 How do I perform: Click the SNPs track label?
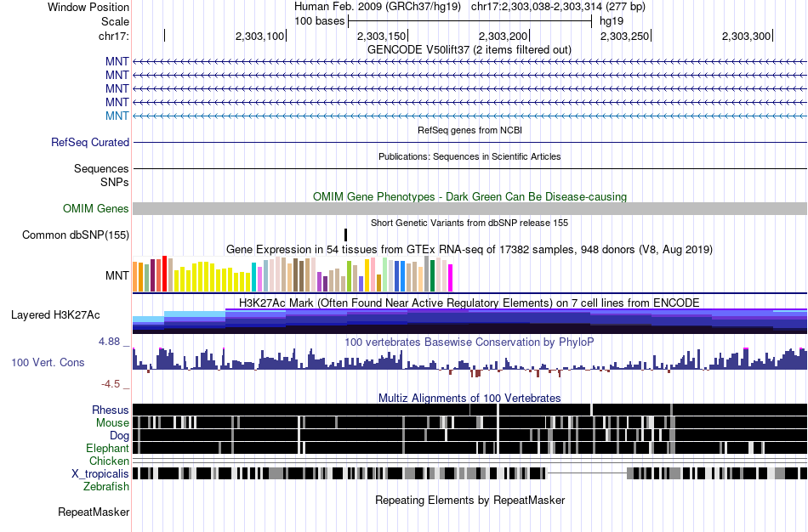115,183
